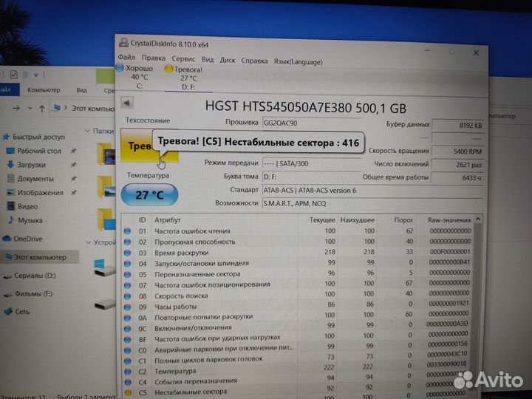Image resolution: width=532 pixels, height=399 pixels.
Task: Click the status dot for attribute C0
Action: 128,350
